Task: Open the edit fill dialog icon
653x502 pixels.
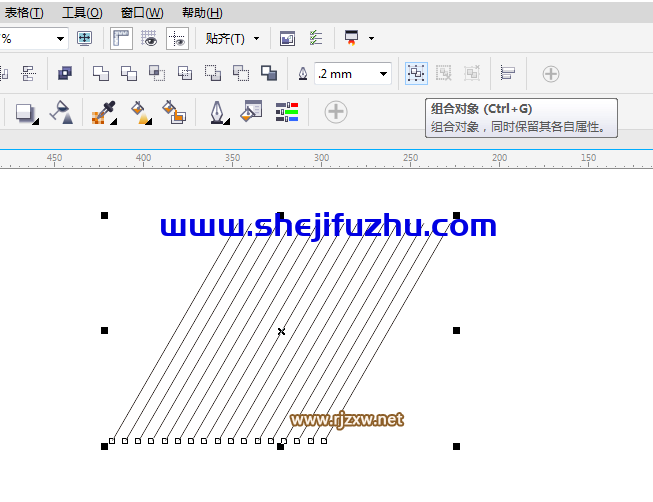Action: (x=251, y=111)
